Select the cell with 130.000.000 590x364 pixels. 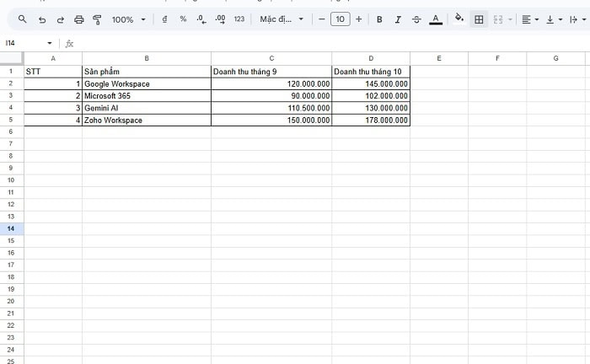[371, 108]
